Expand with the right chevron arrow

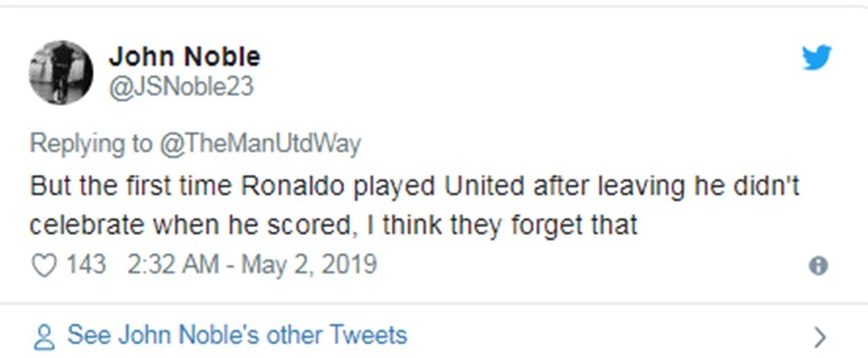820,337
